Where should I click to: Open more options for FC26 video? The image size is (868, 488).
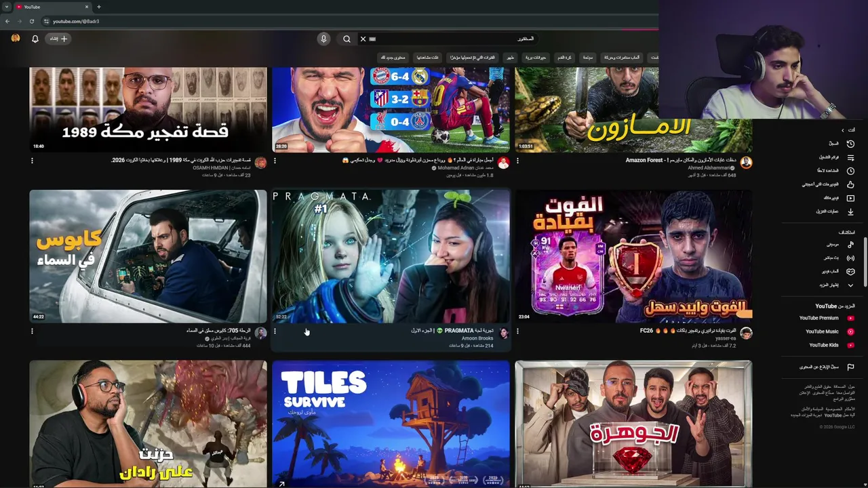point(517,331)
